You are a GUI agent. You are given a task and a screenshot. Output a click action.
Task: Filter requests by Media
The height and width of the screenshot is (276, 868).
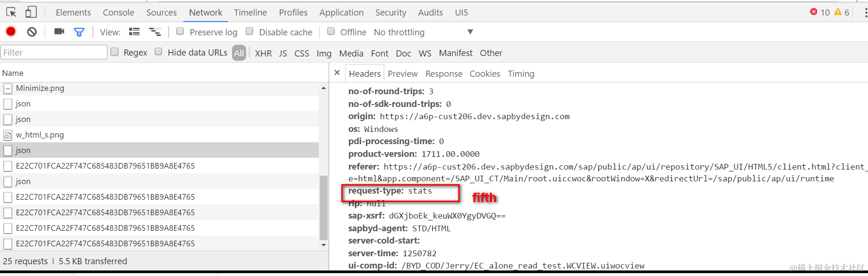[x=351, y=53]
